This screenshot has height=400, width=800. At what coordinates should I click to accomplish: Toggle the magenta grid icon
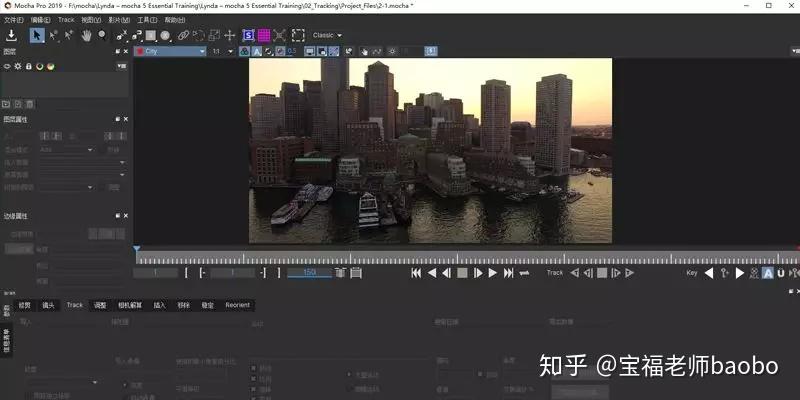(264, 35)
